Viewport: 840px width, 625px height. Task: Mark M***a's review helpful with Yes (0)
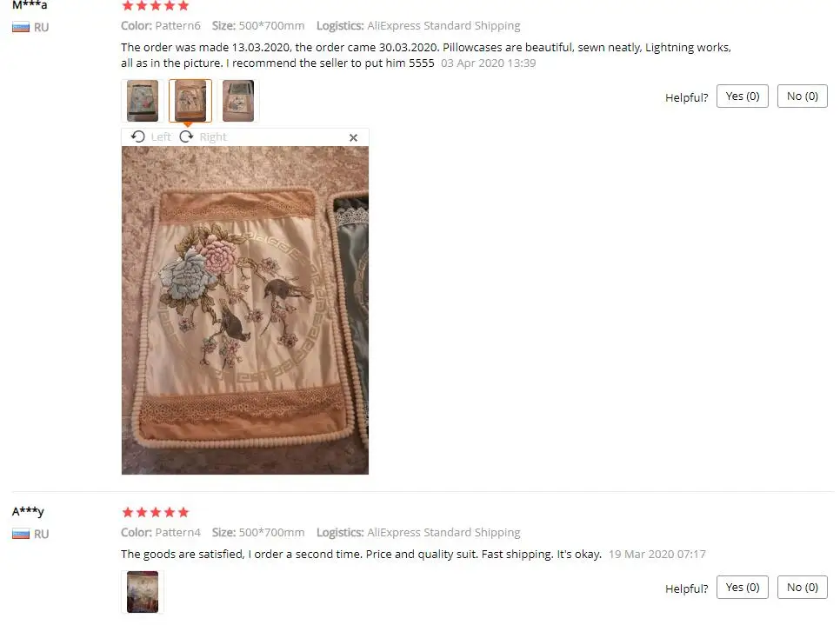click(743, 96)
